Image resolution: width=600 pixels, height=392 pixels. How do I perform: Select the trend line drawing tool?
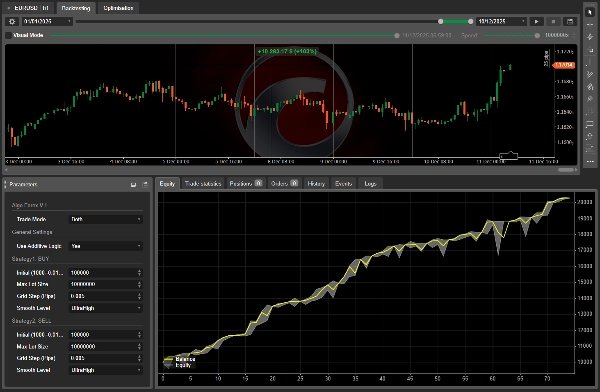coord(590,37)
